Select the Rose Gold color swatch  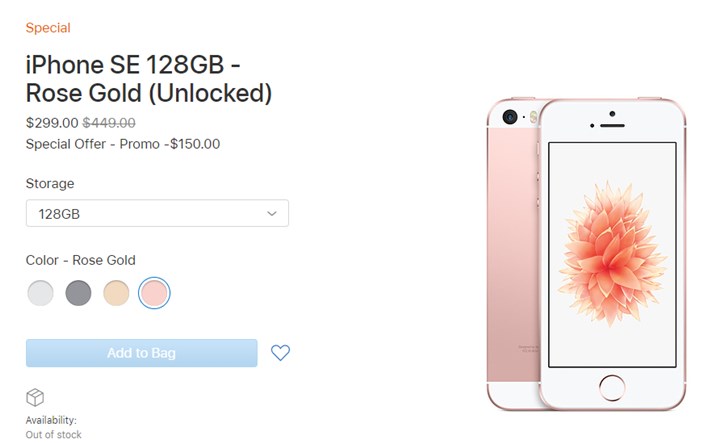point(154,293)
